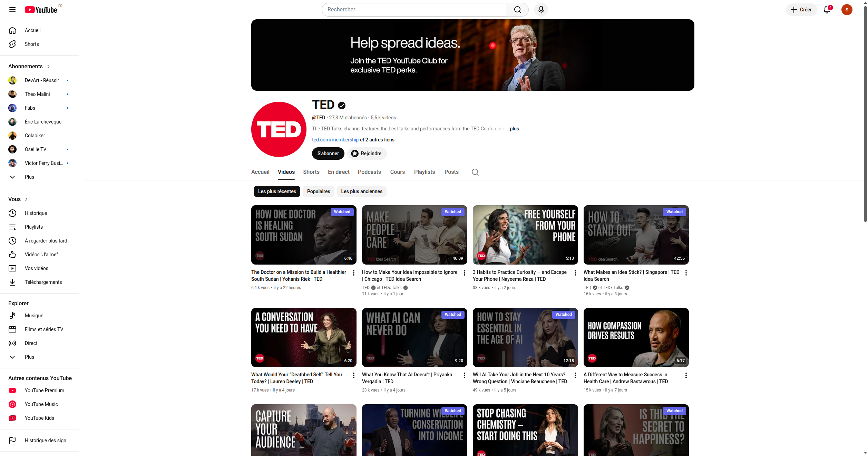Open YouTube Kids
Screen dimensions: 868x456
tap(40, 418)
